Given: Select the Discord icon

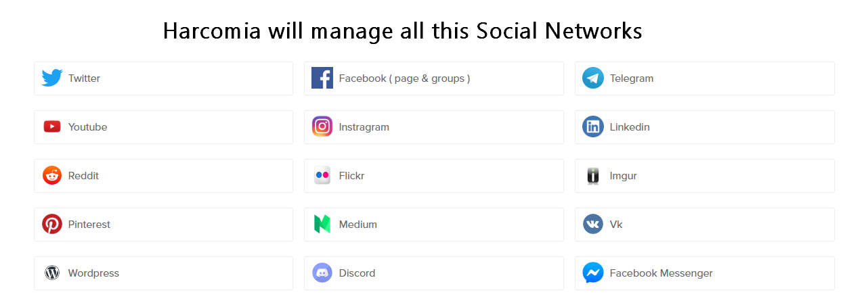Looking at the screenshot, I should pyautogui.click(x=322, y=273).
